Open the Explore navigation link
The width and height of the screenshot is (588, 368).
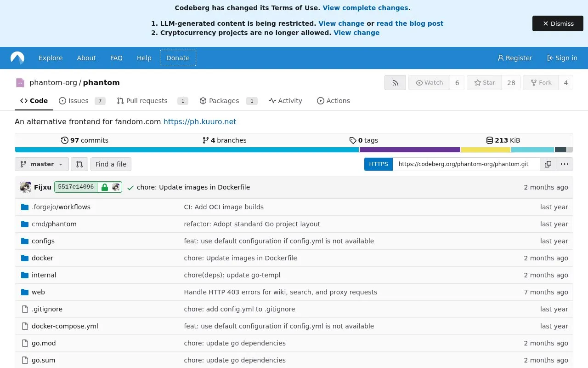pyautogui.click(x=51, y=58)
